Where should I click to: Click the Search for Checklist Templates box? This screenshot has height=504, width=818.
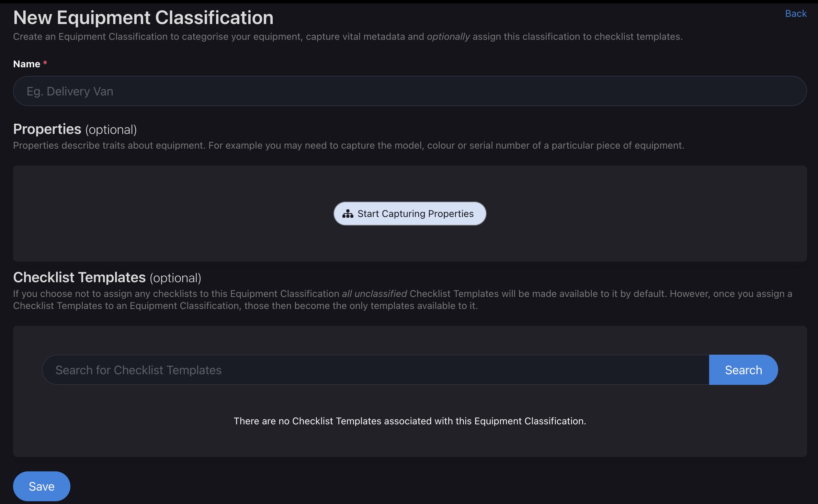375,370
